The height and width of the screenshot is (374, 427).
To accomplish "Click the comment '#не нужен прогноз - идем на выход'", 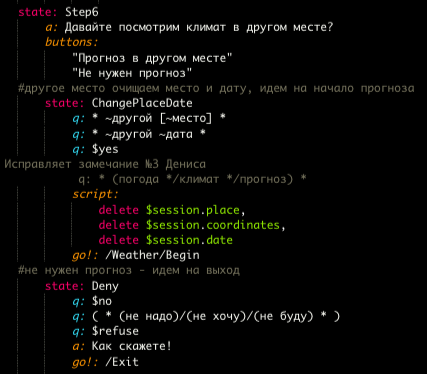I will [129, 271].
